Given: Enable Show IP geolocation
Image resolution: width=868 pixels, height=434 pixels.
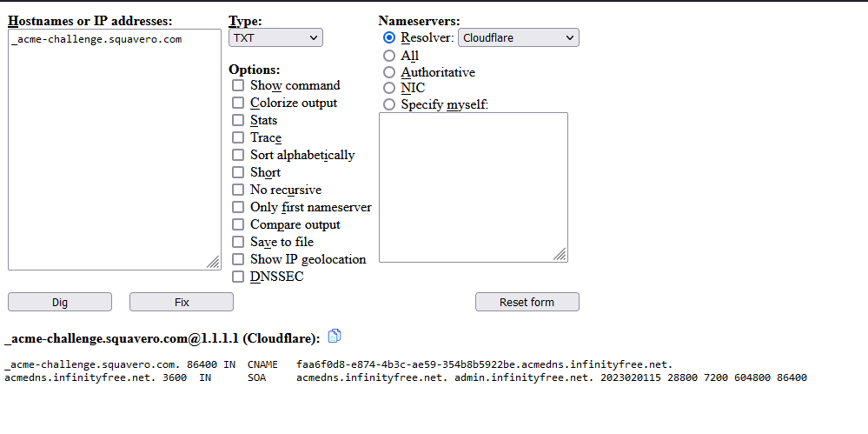Looking at the screenshot, I should 238,259.
